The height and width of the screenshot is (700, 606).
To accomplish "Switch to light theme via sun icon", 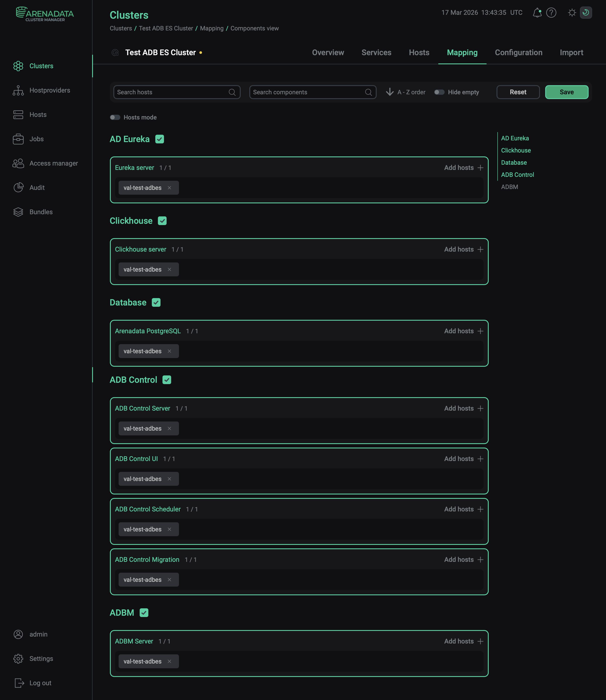I will 572,13.
